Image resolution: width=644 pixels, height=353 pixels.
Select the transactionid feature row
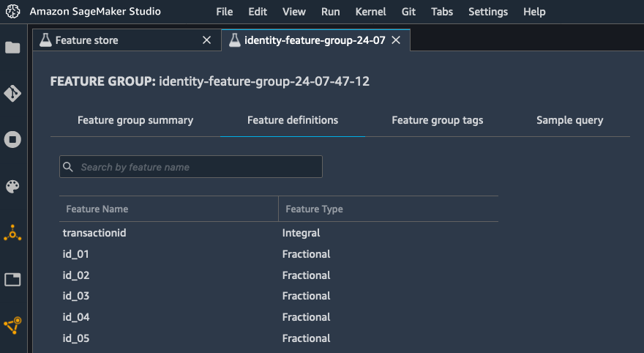[100, 233]
